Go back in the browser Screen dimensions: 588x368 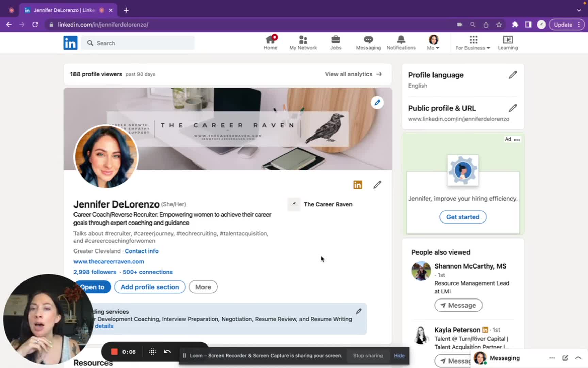pos(9,25)
